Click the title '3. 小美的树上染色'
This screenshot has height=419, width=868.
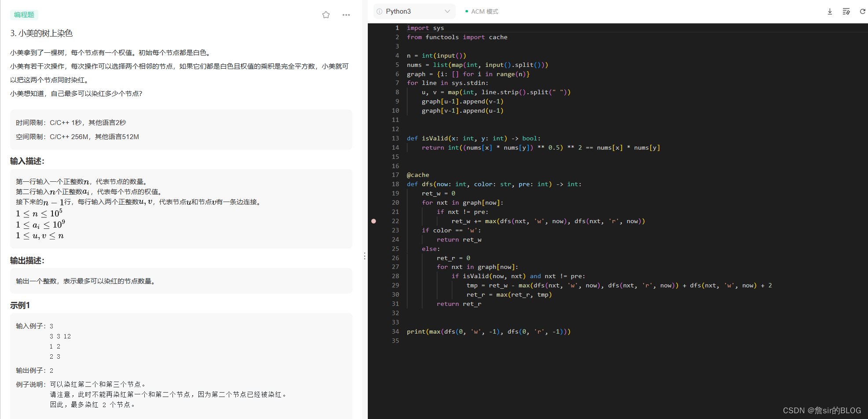[x=41, y=33]
